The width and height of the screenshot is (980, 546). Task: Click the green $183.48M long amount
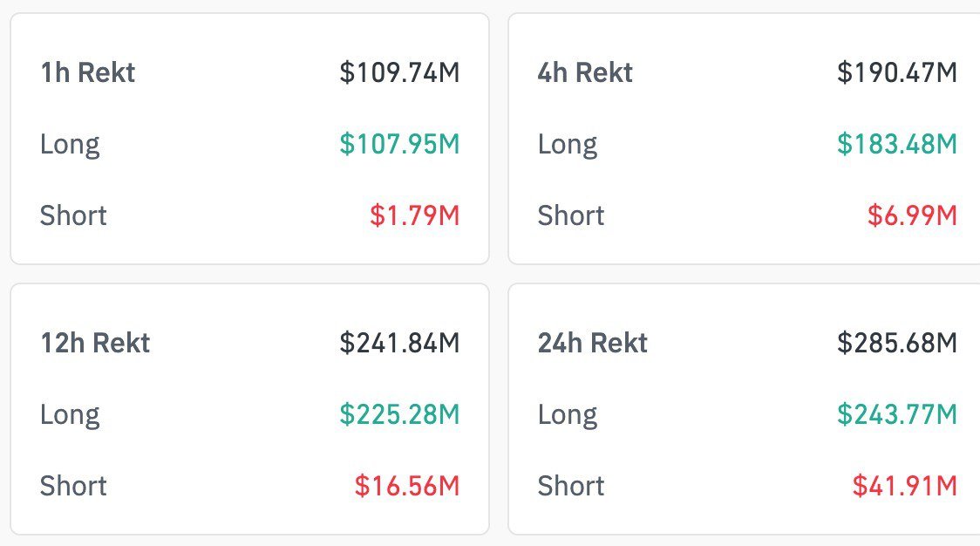point(896,144)
